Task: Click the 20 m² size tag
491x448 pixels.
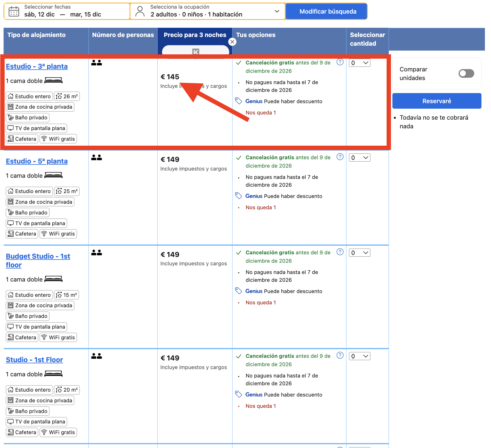Action: [67, 390]
